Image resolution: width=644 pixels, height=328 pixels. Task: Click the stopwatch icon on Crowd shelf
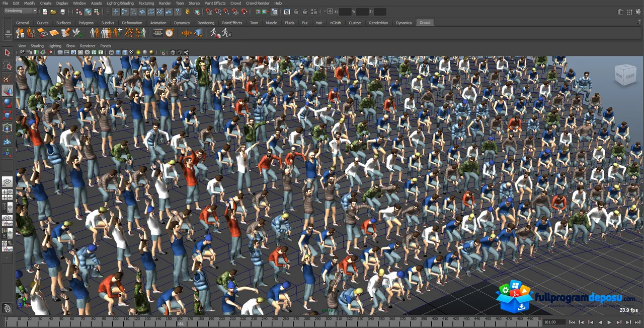170,33
